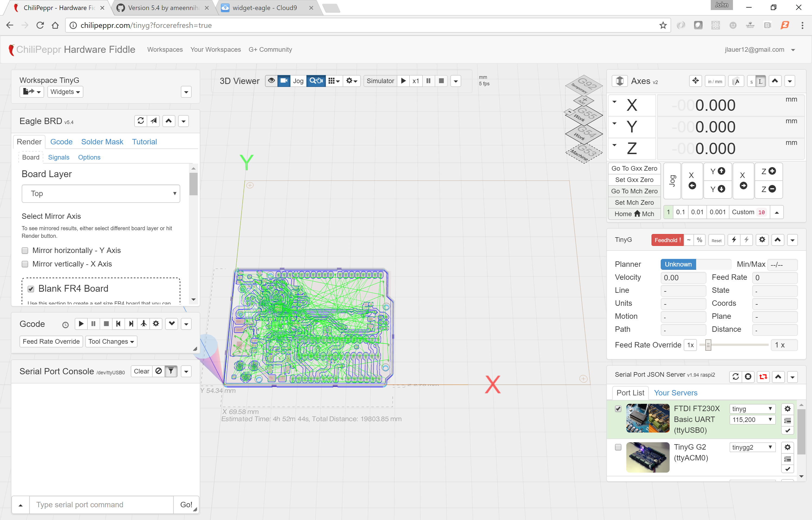This screenshot has width=812, height=520.
Task: Enable Mirror horizontally - Y Axis
Action: [25, 251]
